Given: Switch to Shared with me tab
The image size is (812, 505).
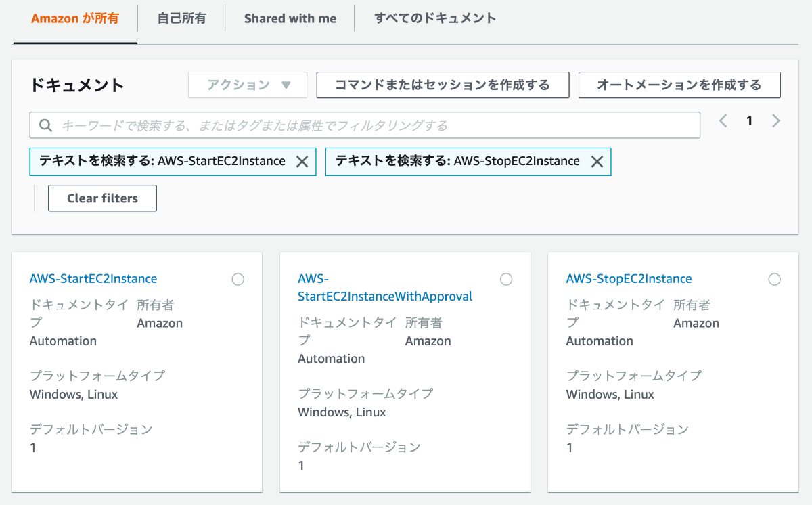Looking at the screenshot, I should (290, 18).
